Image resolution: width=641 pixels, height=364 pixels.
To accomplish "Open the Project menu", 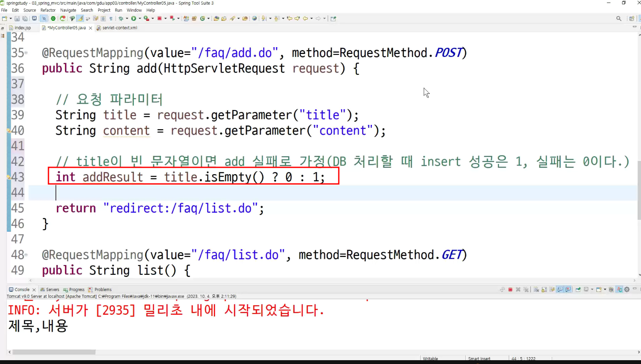I will coord(104,10).
